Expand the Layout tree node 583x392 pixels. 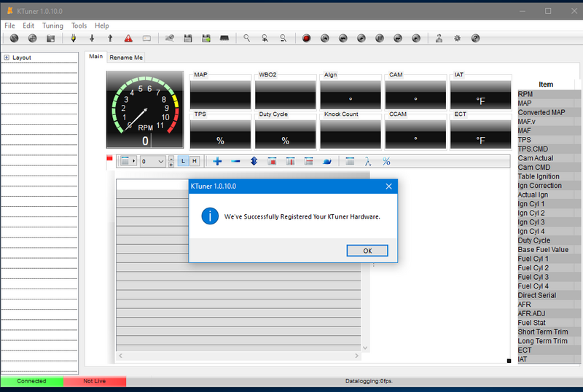click(x=7, y=58)
